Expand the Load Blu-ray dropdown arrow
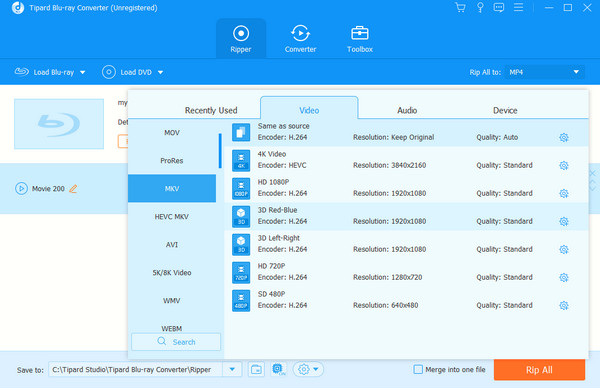Screen dimensions: 600x388 click(83, 72)
